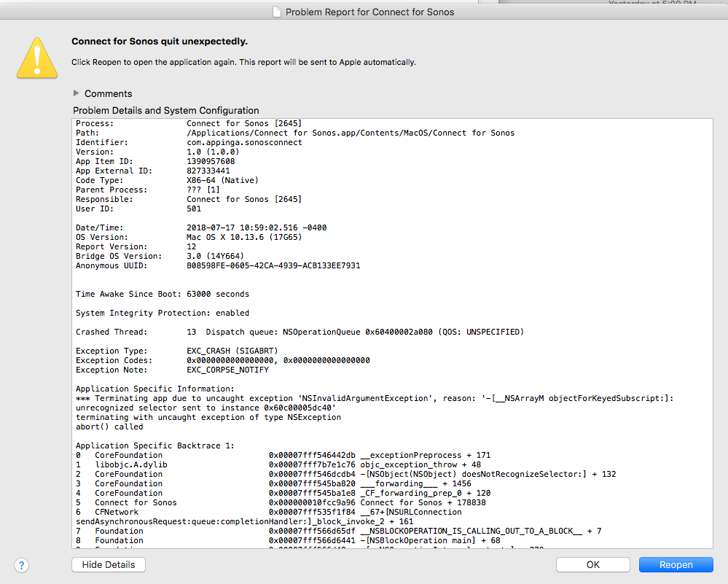Select 'Time Awake Since Boot: 63000 seconds'
Viewport: 728px width, 584px height.
[x=163, y=294]
